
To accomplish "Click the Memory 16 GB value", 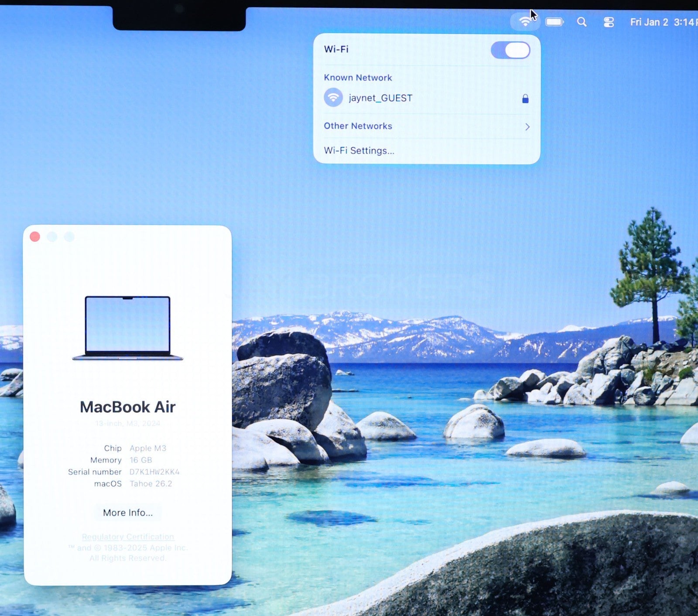I will point(141,460).
